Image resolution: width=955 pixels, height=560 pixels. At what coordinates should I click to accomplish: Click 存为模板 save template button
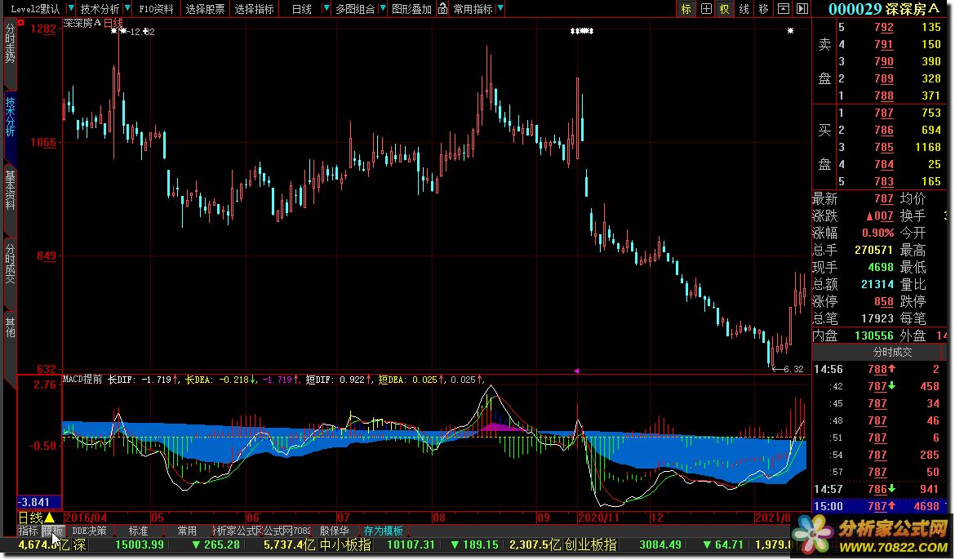click(383, 531)
